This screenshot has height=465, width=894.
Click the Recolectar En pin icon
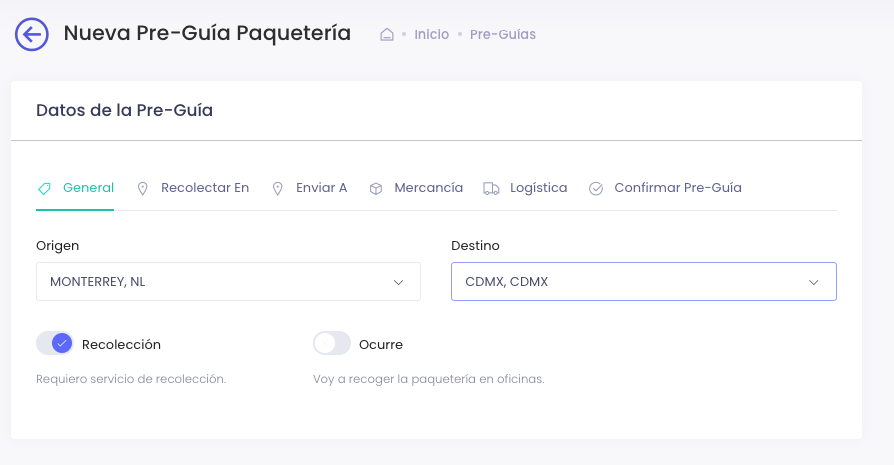142,188
